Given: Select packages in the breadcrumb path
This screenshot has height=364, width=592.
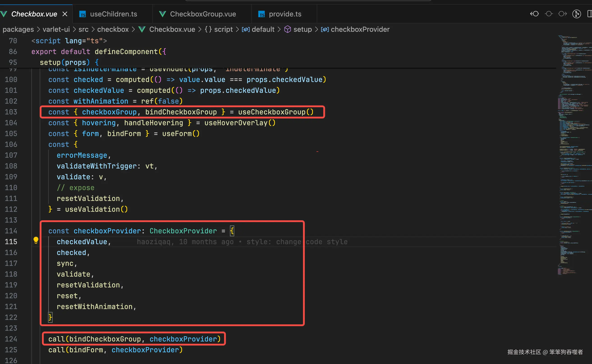Looking at the screenshot, I should [18, 29].
